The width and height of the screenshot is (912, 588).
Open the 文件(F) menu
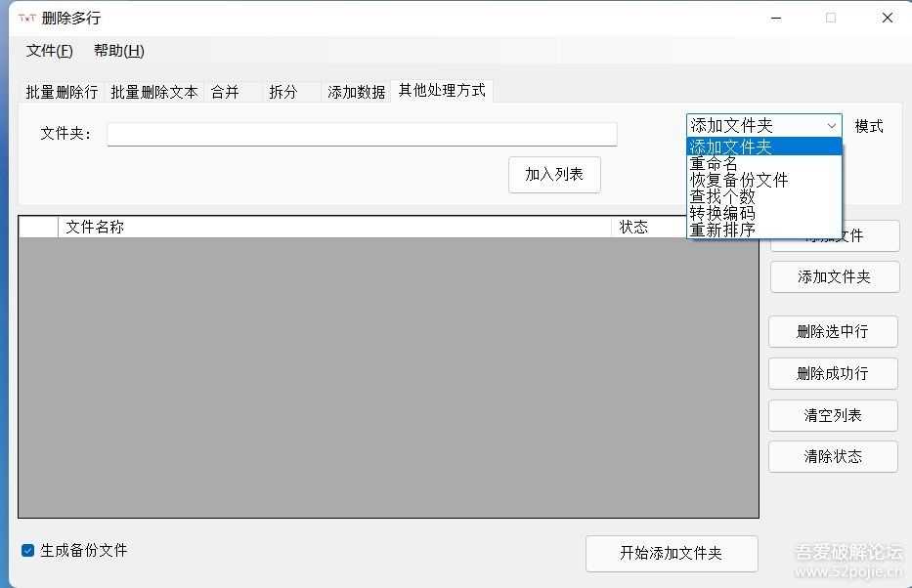click(x=49, y=51)
